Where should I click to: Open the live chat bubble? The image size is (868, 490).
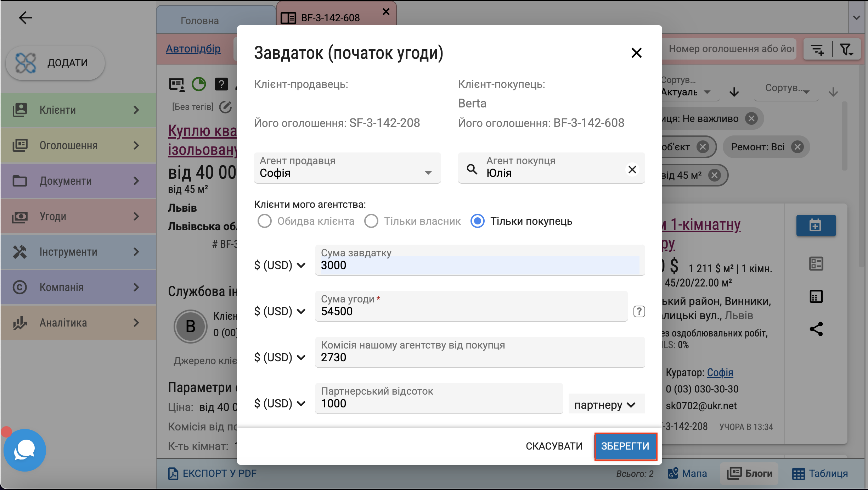click(x=24, y=450)
